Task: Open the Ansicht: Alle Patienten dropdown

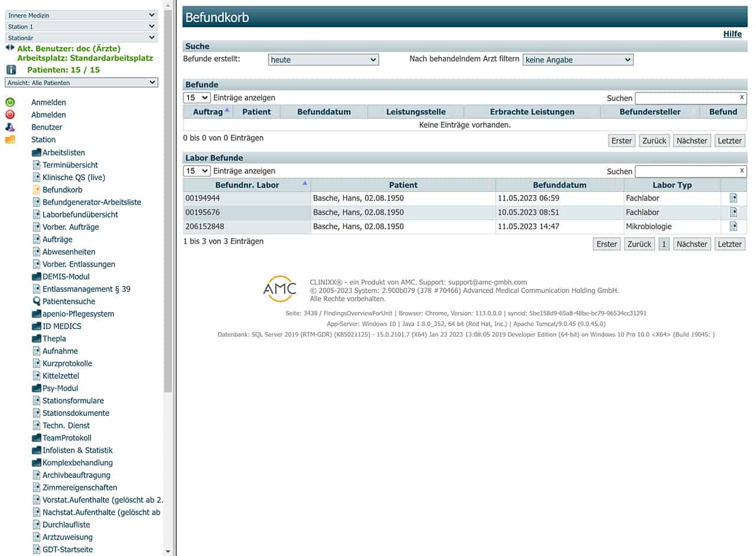Action: [82, 83]
